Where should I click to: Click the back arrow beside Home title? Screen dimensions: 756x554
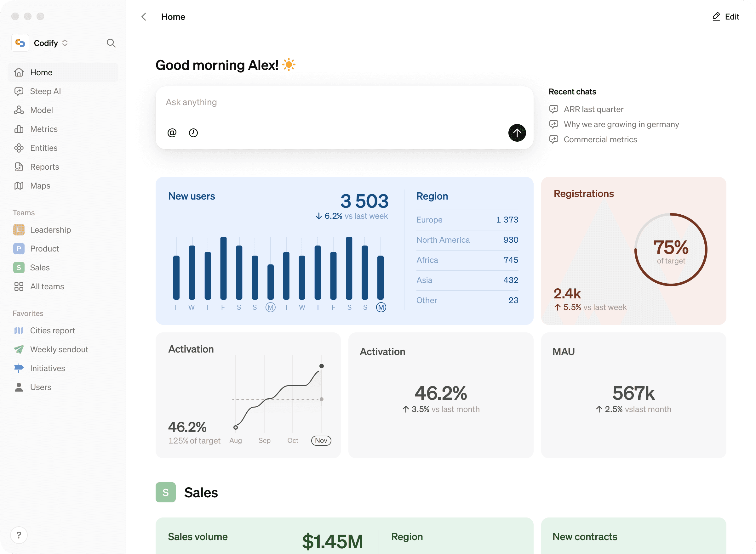tap(144, 17)
